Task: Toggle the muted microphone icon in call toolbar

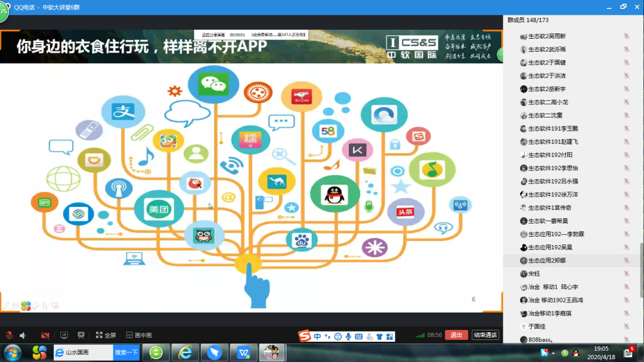Action: point(9,335)
